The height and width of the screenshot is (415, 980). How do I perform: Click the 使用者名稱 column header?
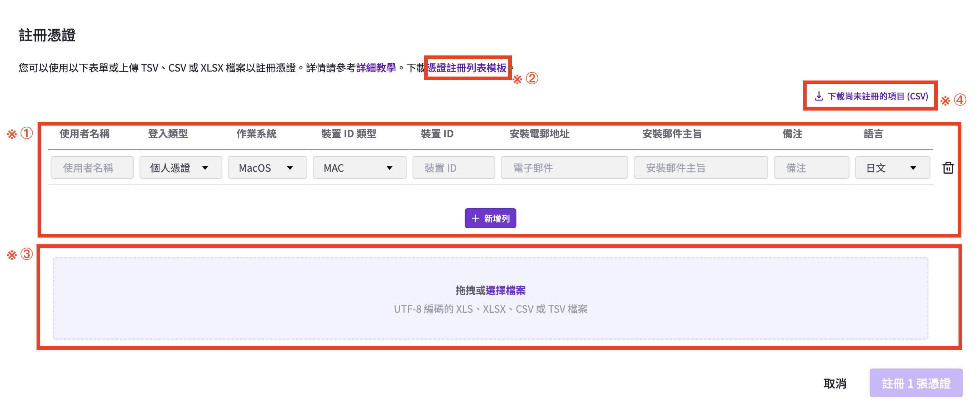(85, 134)
